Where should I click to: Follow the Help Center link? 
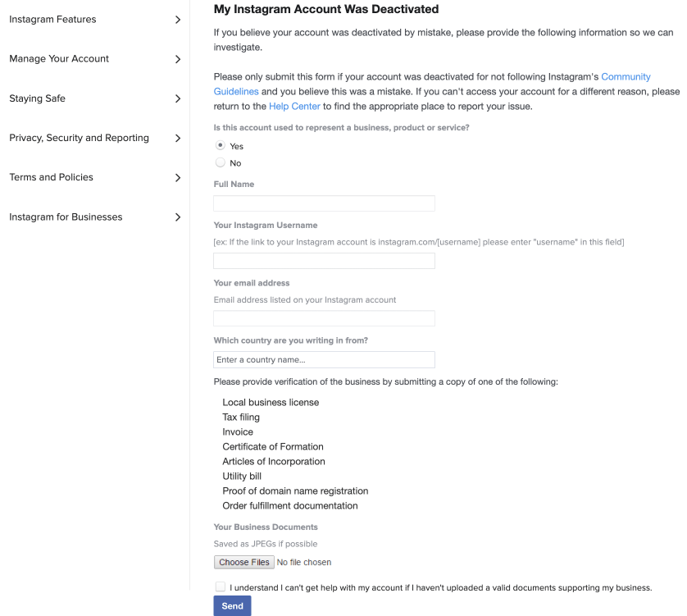[x=294, y=106]
